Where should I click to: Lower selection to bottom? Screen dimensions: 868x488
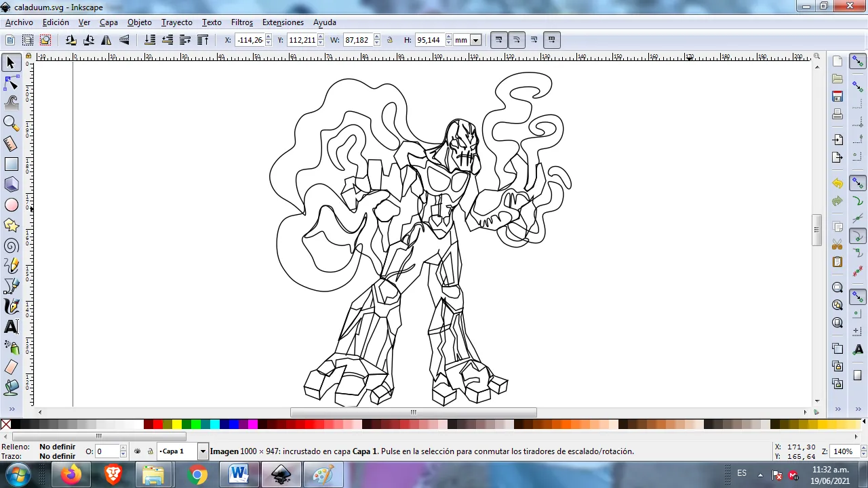(x=150, y=40)
